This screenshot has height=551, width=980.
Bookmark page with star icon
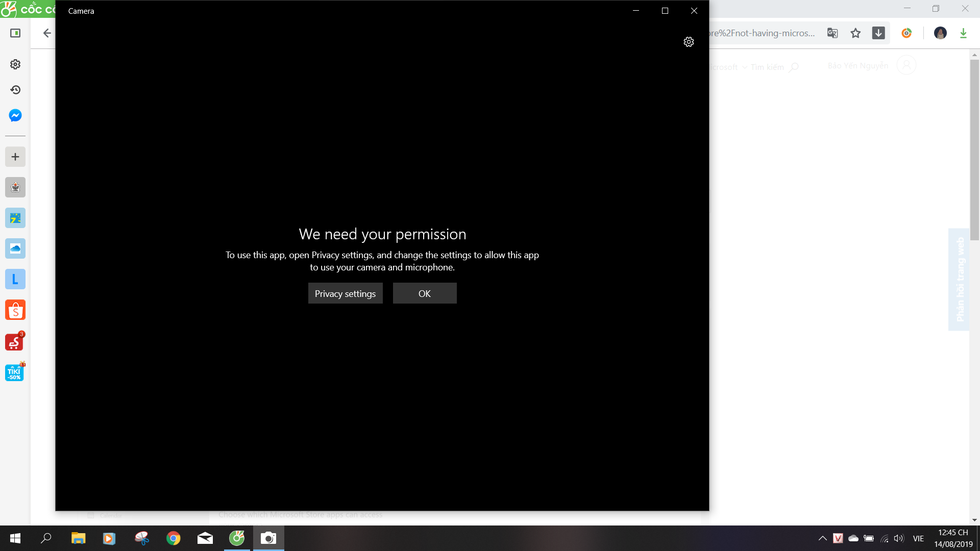855,33
